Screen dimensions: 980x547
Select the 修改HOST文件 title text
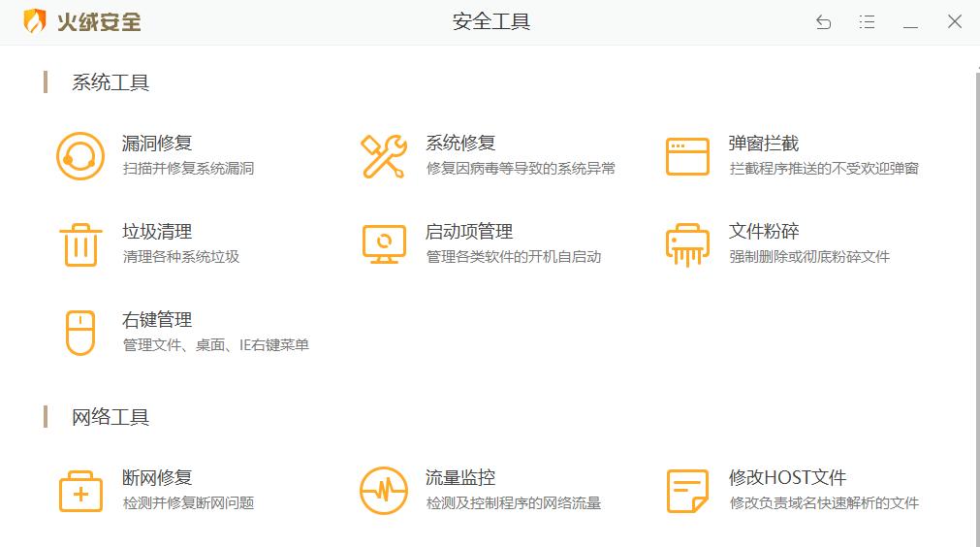click(787, 477)
